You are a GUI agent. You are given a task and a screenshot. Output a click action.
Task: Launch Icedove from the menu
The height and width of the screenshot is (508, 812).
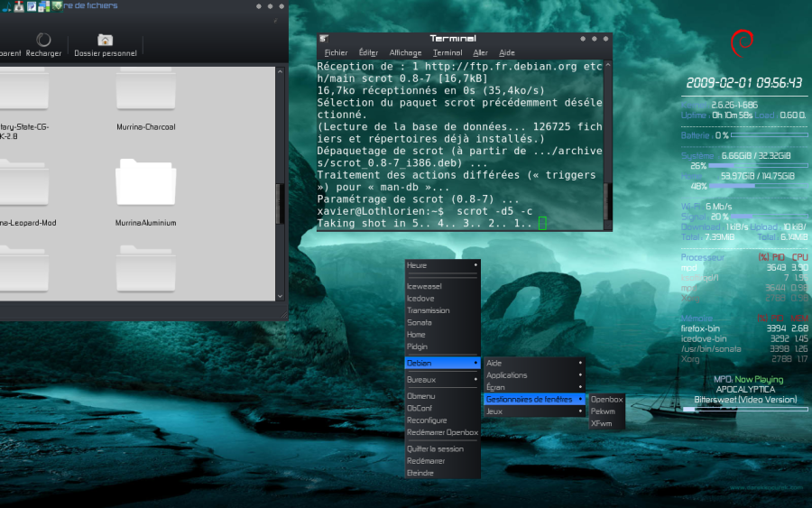442,299
